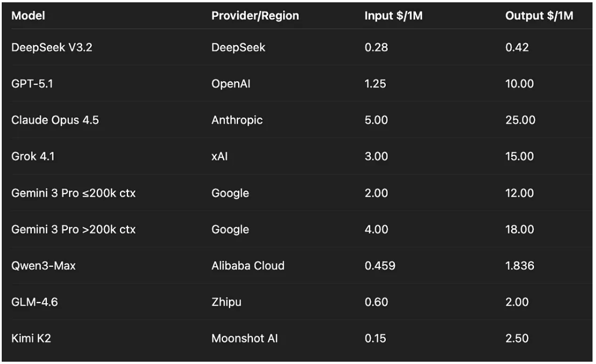Click the 0.459 input price cell
Image resolution: width=596 pixels, height=364 pixels.
(380, 266)
